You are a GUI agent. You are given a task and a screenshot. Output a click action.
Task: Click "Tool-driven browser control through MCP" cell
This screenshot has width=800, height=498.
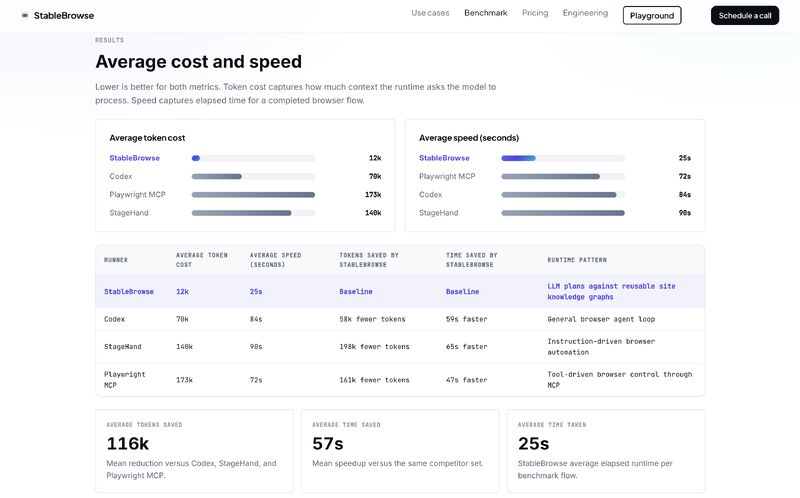(x=620, y=380)
